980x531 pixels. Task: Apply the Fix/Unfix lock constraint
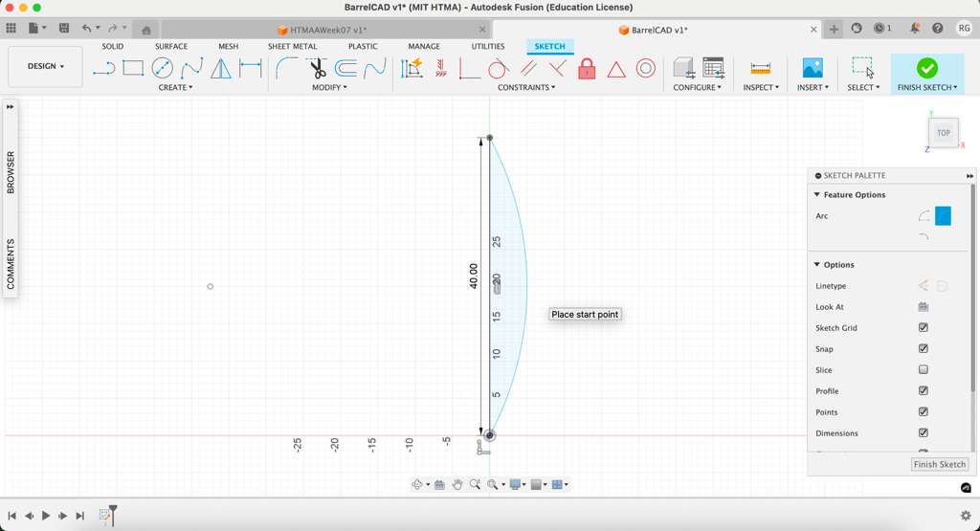tap(587, 68)
